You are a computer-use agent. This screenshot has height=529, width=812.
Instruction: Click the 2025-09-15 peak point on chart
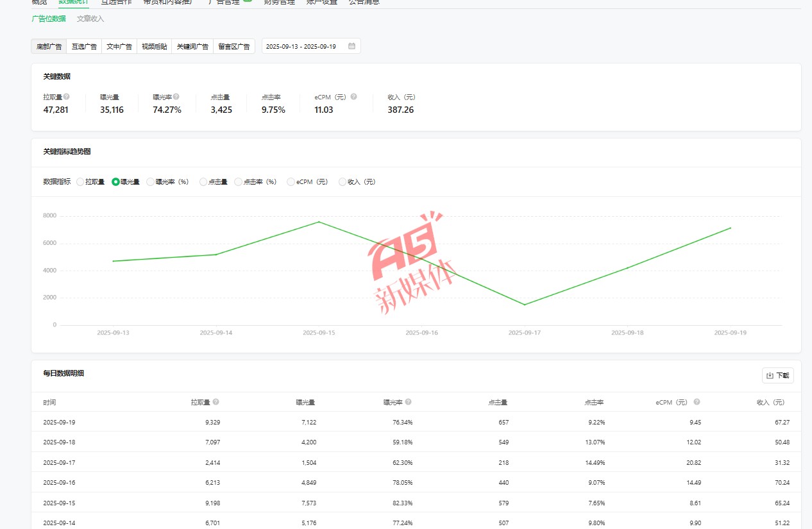click(319, 222)
